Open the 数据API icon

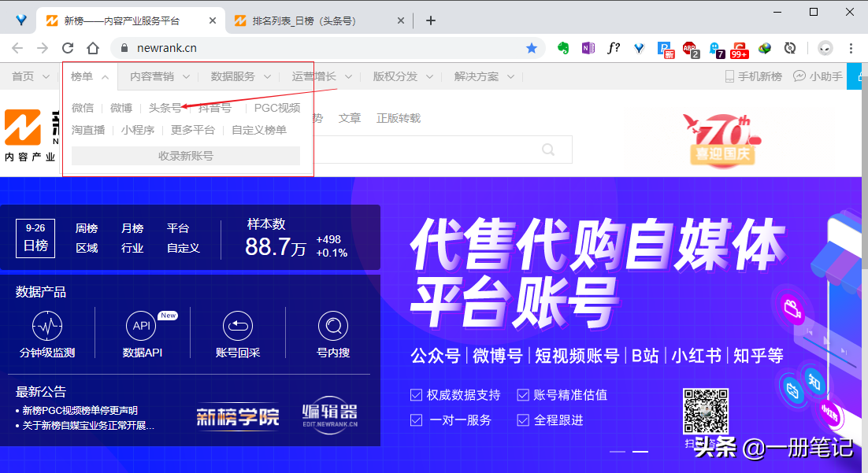tap(141, 325)
